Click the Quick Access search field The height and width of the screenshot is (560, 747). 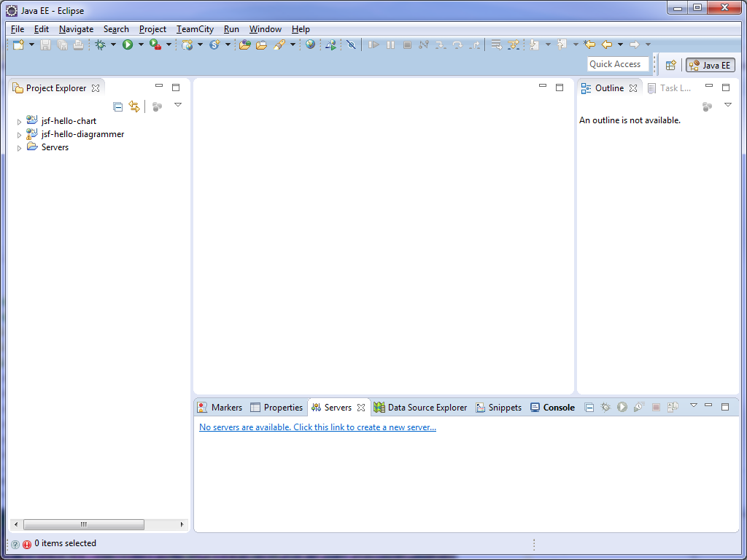tap(617, 64)
